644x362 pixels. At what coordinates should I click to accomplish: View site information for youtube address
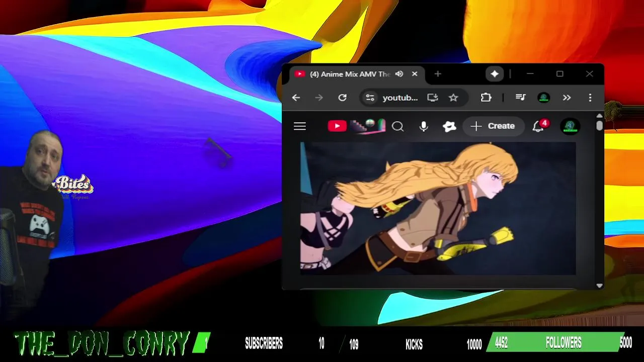370,98
